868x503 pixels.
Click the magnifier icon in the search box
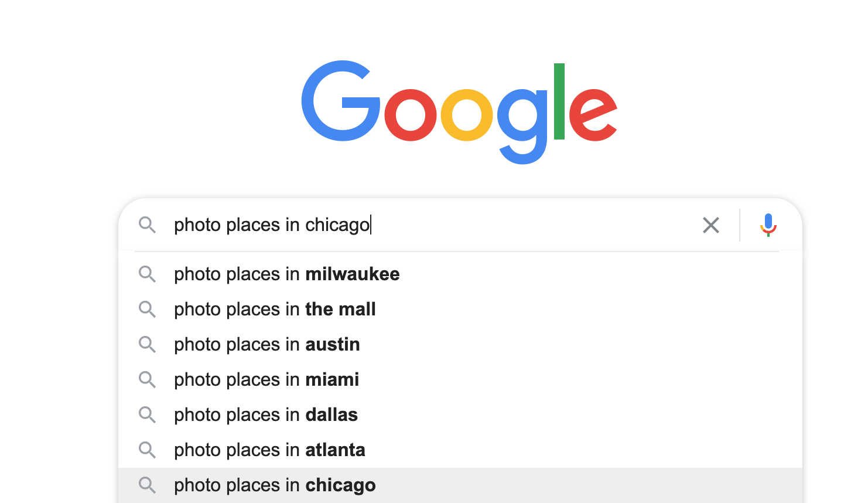point(147,225)
